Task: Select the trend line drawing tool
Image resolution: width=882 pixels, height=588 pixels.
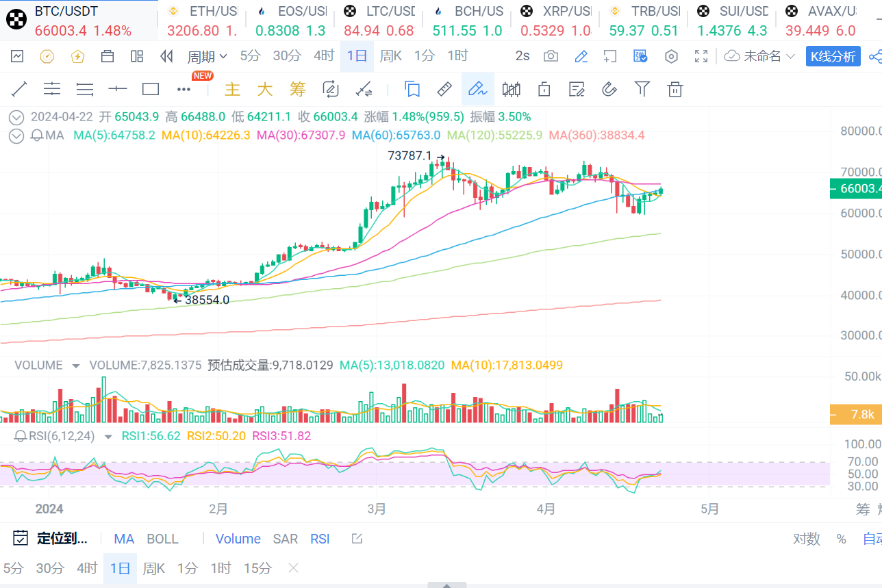Action: coord(19,89)
